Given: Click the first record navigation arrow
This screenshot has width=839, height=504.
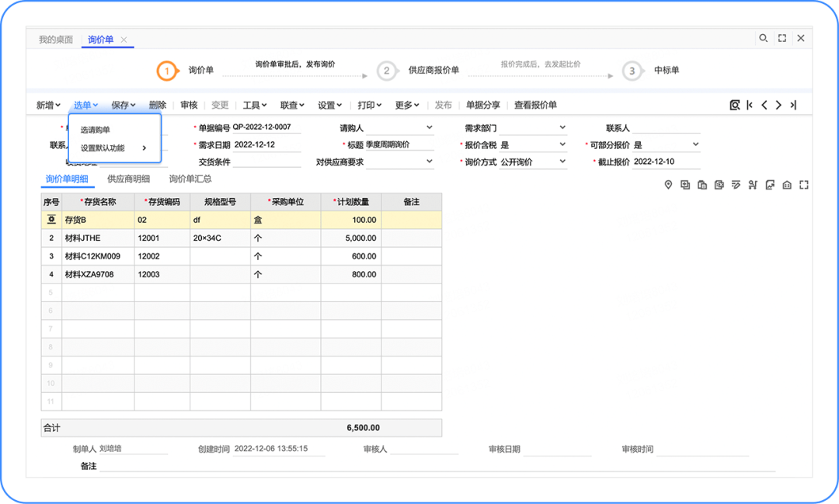Looking at the screenshot, I should (750, 106).
